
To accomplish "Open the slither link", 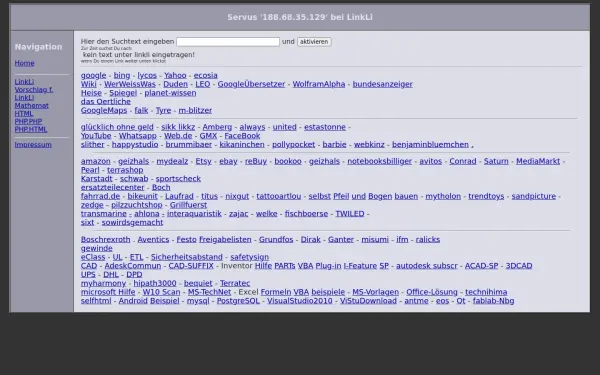I will pyautogui.click(x=93, y=145).
